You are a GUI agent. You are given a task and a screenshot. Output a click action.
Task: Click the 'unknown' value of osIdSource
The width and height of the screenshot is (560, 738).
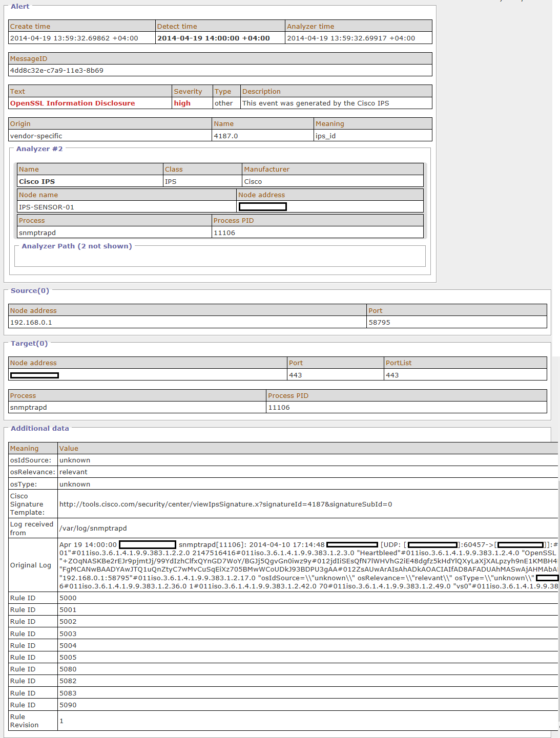[x=75, y=460]
